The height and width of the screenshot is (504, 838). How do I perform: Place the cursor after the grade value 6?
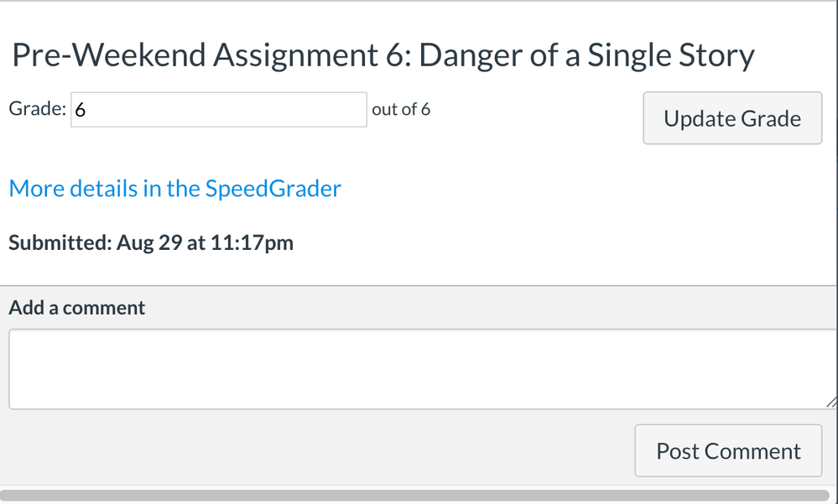click(87, 110)
